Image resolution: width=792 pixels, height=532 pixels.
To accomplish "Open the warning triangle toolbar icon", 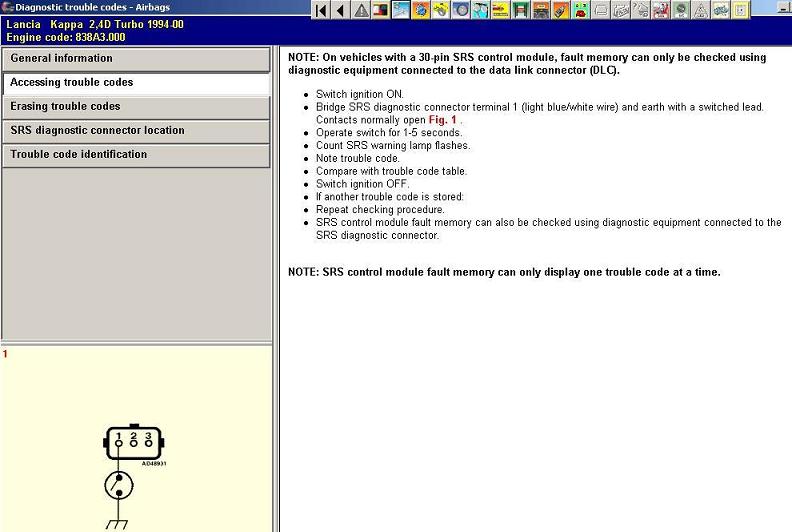I will (x=361, y=10).
